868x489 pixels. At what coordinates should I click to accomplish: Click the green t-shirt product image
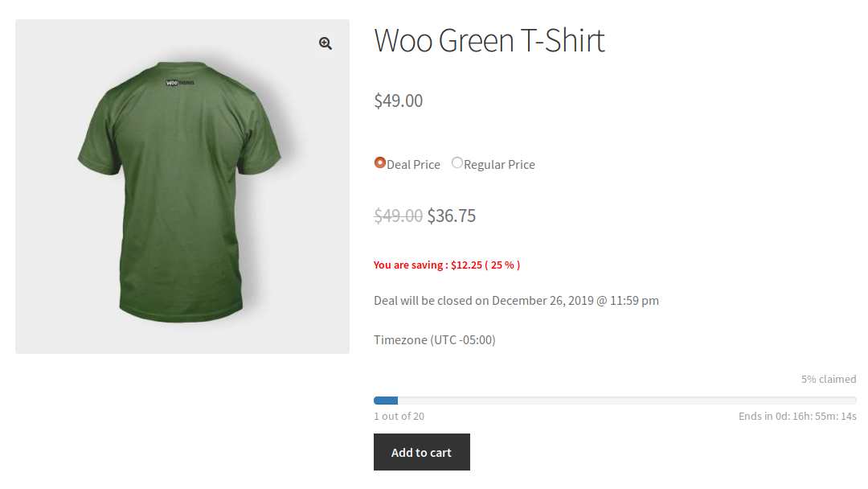pyautogui.click(x=181, y=185)
